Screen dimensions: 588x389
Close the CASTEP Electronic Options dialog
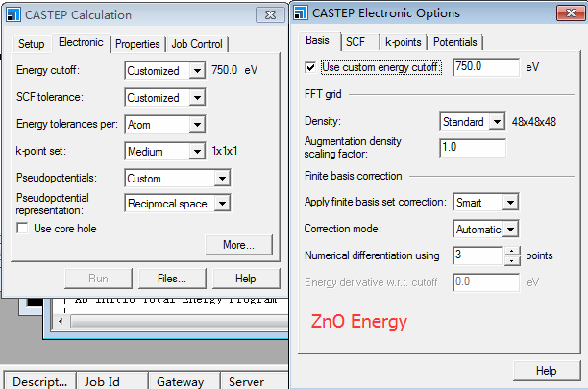click(571, 13)
